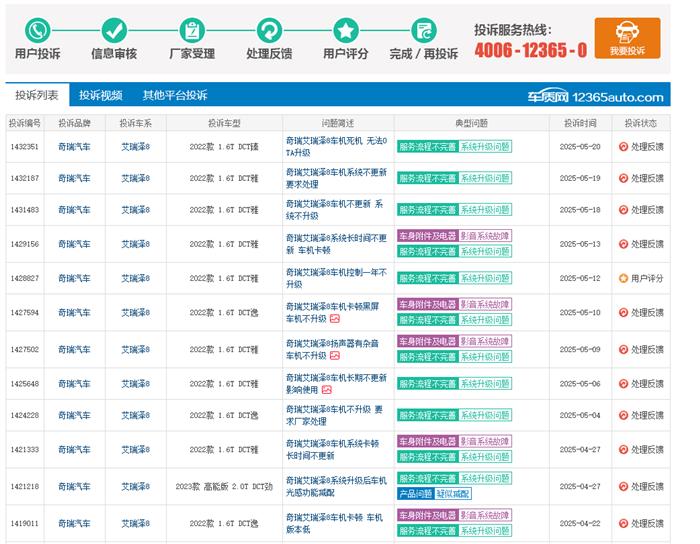Open image icon in complaint 1427502 description

point(335,356)
